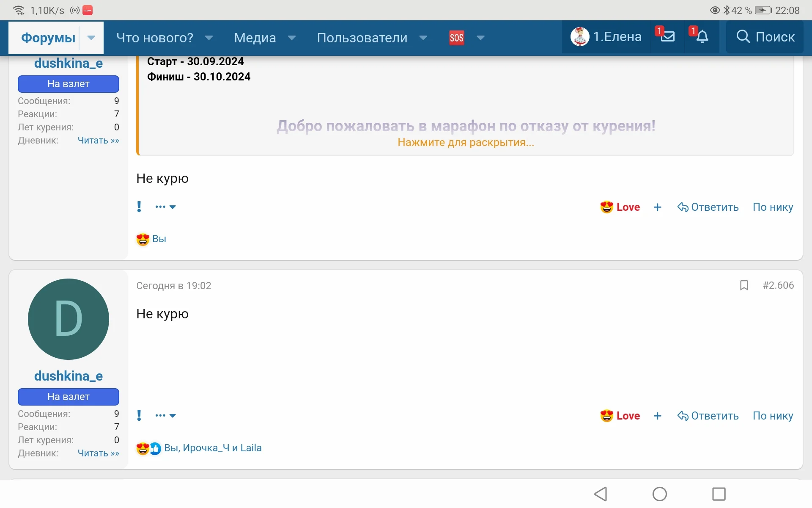Click the dushkina_e avatar picture
812x508 pixels.
point(68,319)
